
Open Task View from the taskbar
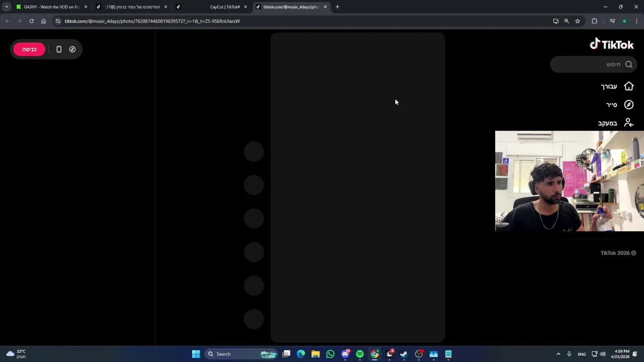click(286, 354)
